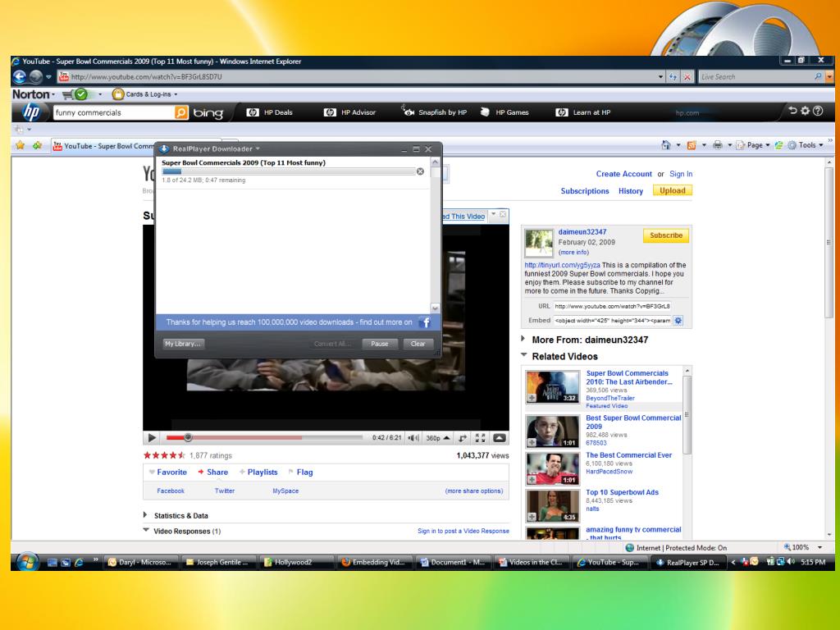Open the 360p quality selector
The height and width of the screenshot is (630, 840).
tap(437, 438)
